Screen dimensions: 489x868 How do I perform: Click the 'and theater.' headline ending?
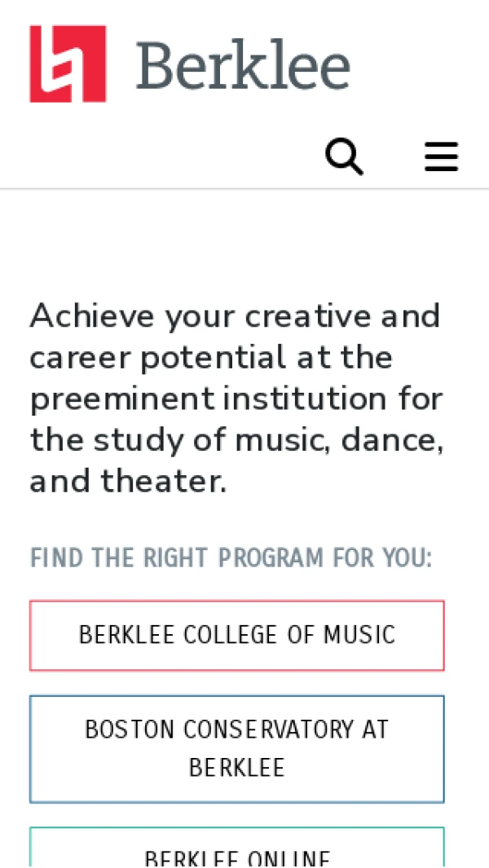pos(128,482)
